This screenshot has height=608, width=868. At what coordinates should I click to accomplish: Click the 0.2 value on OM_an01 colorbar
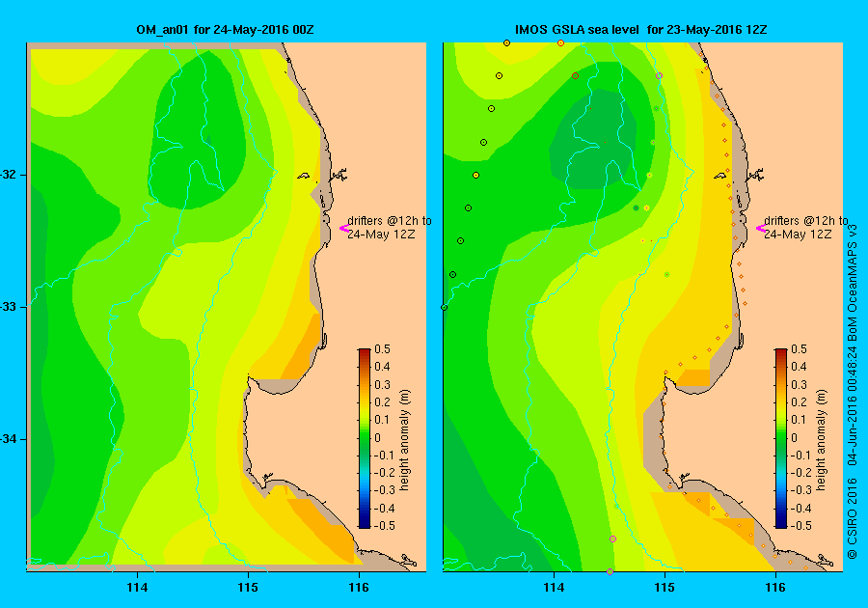pos(383,402)
